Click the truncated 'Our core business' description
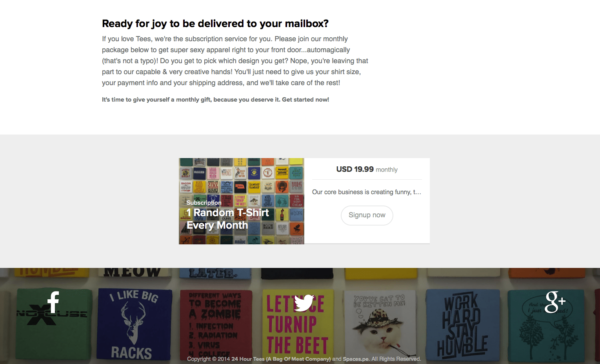 click(x=367, y=192)
